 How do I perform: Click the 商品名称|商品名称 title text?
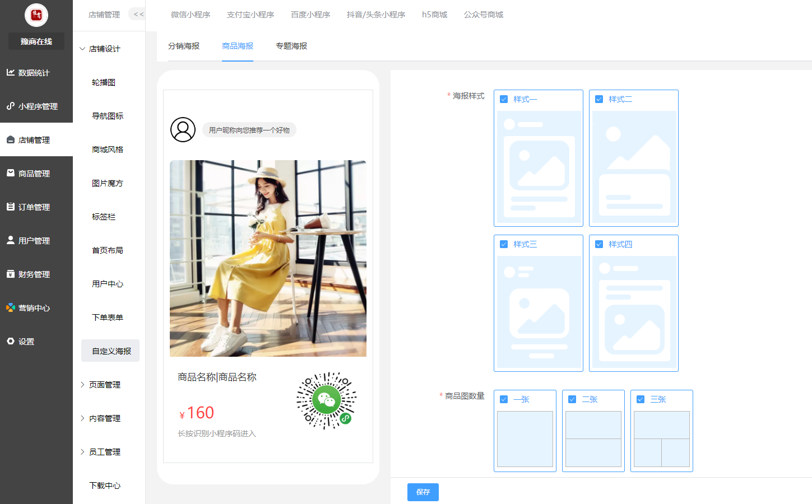click(x=217, y=377)
